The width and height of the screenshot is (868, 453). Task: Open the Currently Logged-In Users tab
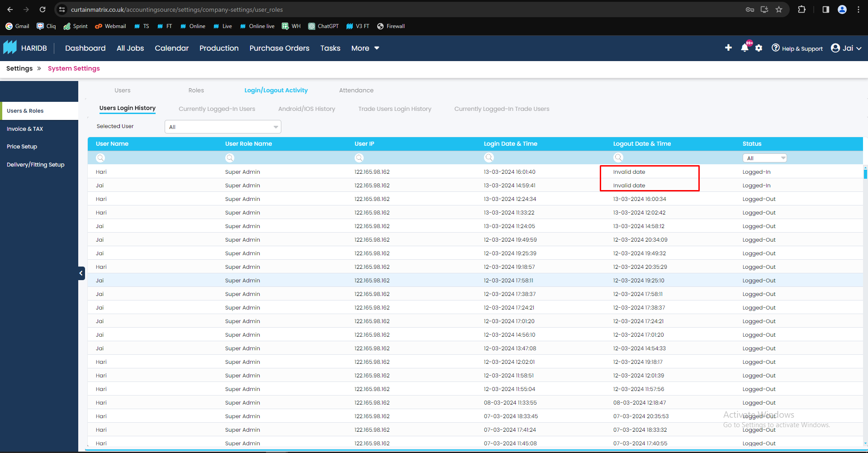pyautogui.click(x=217, y=109)
